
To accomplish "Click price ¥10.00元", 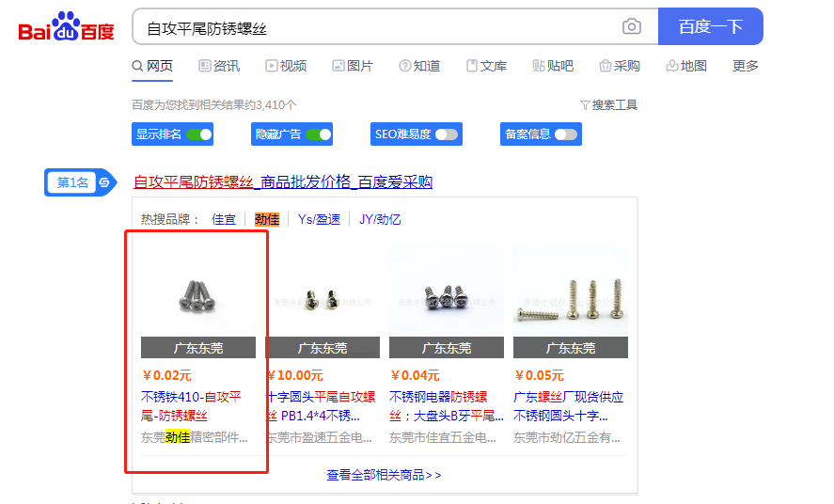I will point(294,375).
